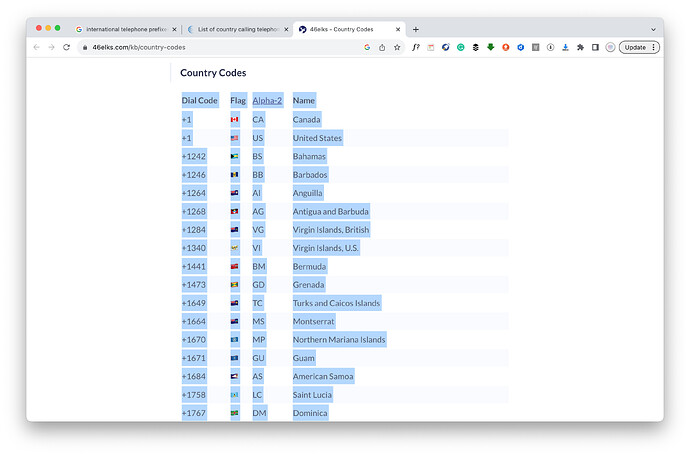690x456 pixels.
Task: Click the Grammarly extension icon
Action: [x=461, y=47]
